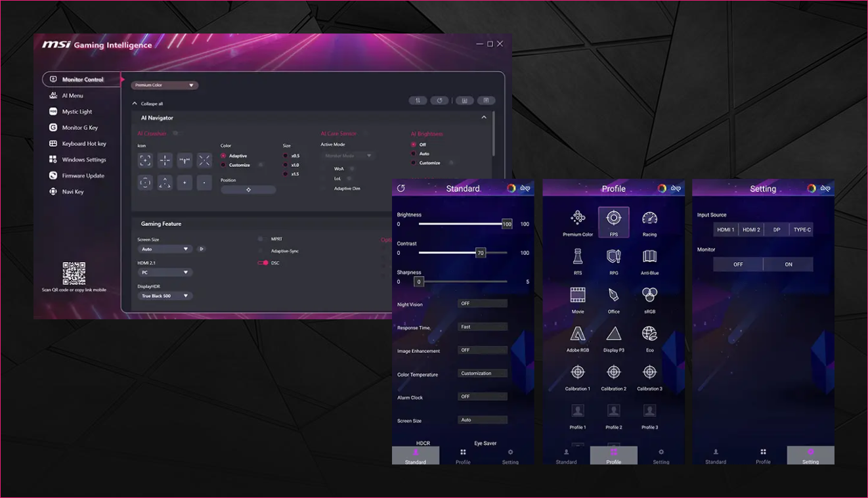Switch to Profile tab in Standard panel
The width and height of the screenshot is (868, 498).
463,456
